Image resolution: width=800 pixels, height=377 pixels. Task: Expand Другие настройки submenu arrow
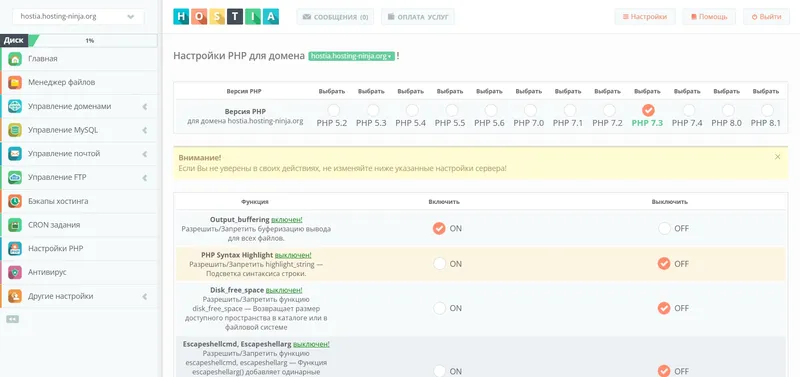(x=145, y=296)
